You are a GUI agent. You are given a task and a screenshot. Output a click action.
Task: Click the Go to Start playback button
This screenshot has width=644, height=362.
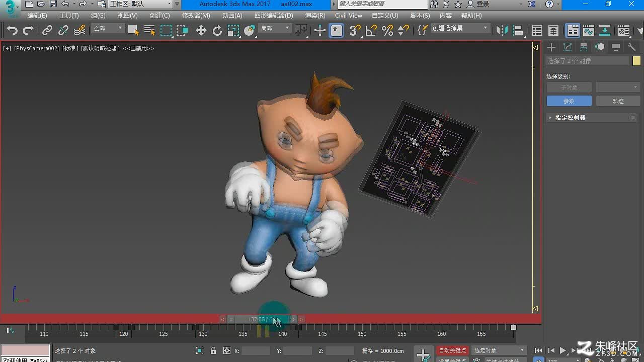tap(538, 350)
